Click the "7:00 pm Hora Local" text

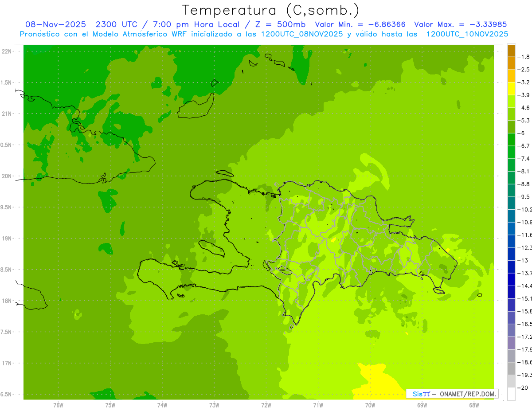coord(195,24)
